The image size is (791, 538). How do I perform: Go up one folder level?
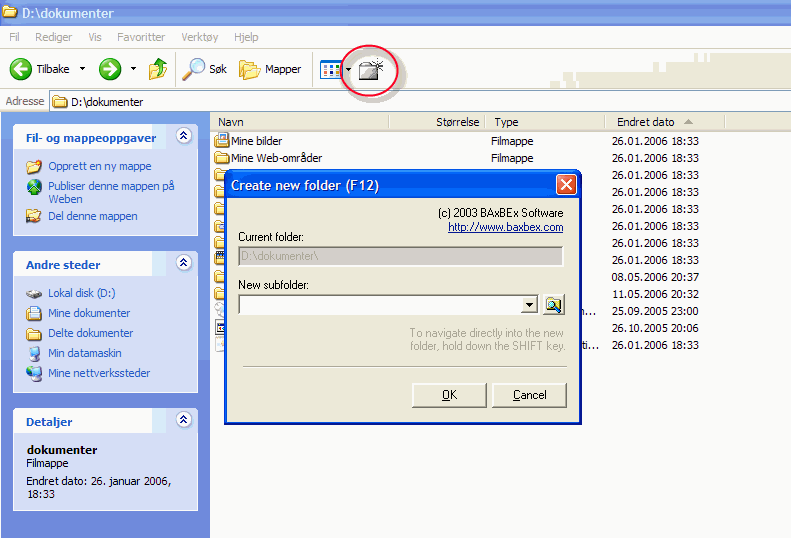click(158, 69)
